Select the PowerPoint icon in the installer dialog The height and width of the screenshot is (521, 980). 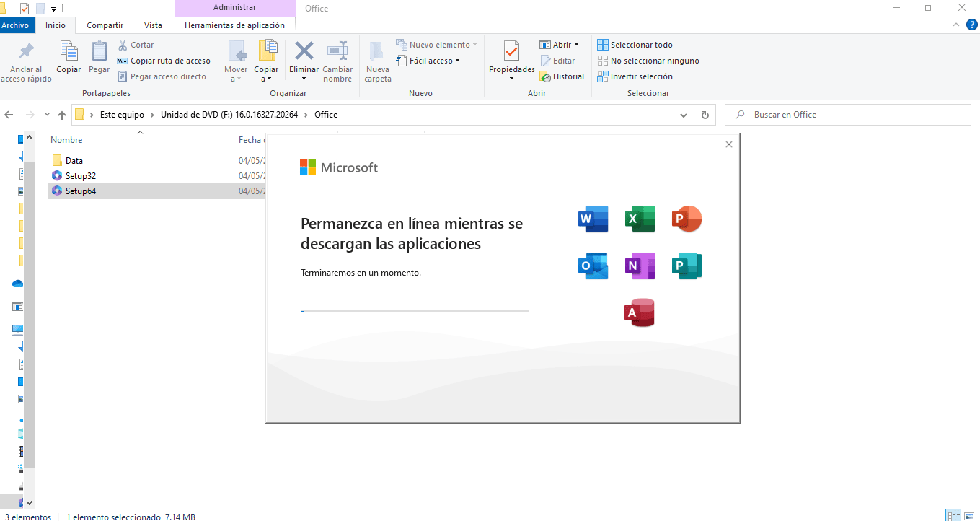686,219
